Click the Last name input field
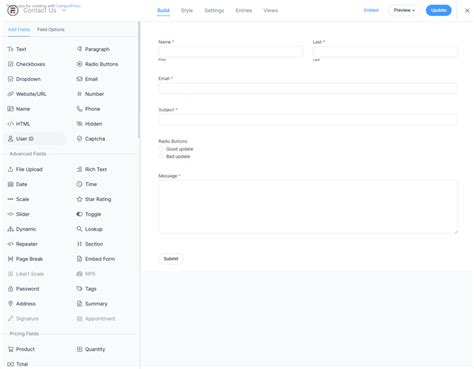474x369 pixels. click(385, 52)
